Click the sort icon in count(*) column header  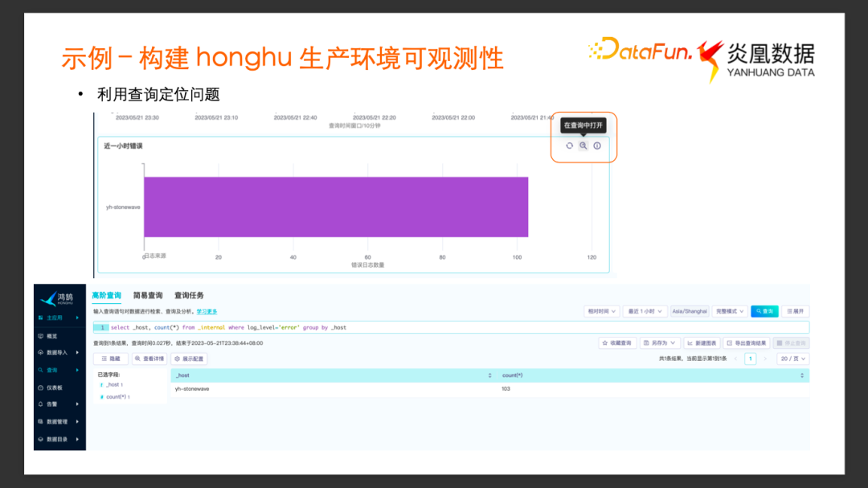(x=801, y=375)
